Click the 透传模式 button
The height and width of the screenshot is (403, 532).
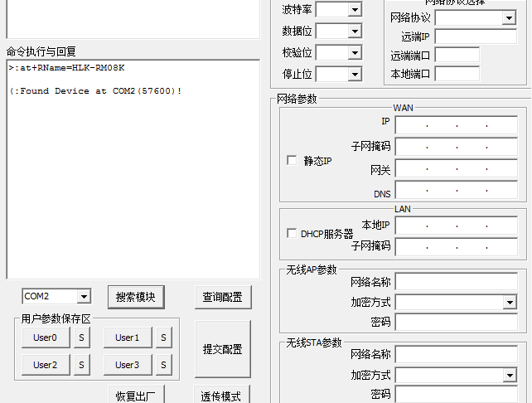point(221,395)
